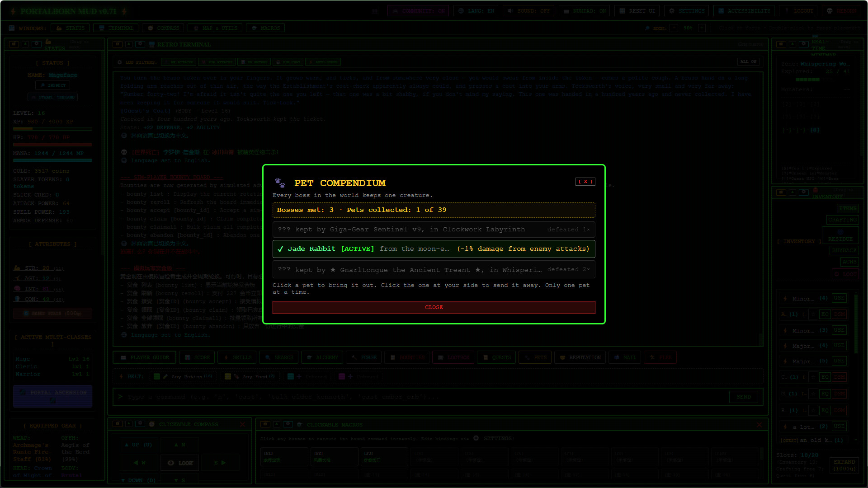The width and height of the screenshot is (868, 488).
Task: Open the FORGE toolbar button
Action: point(364,357)
